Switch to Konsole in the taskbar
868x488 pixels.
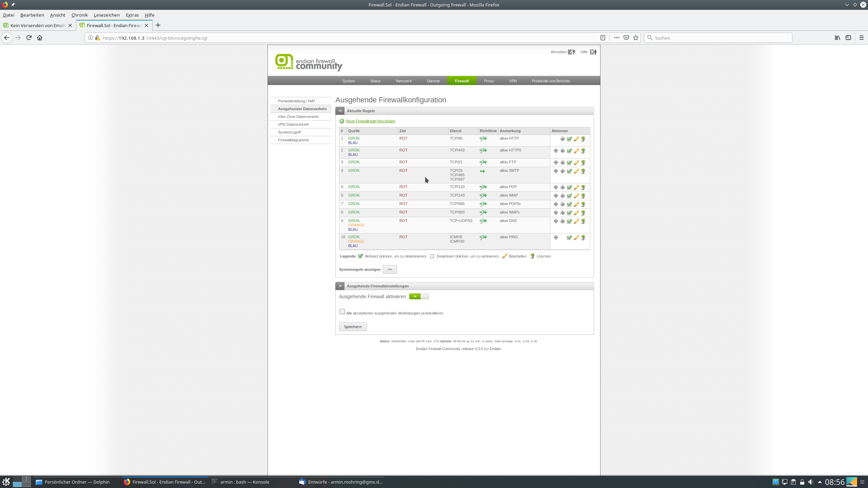click(x=244, y=482)
